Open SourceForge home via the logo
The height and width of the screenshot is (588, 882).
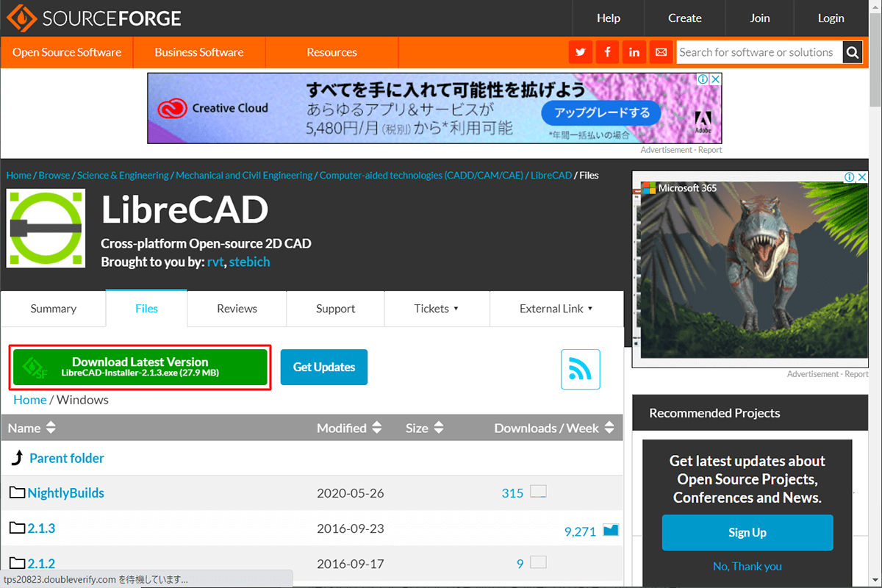click(94, 18)
